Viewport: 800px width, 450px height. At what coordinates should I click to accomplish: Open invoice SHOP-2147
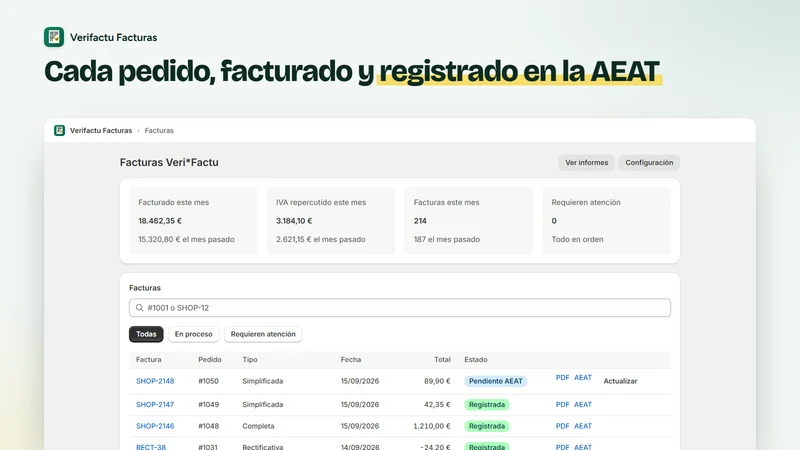[x=155, y=405]
